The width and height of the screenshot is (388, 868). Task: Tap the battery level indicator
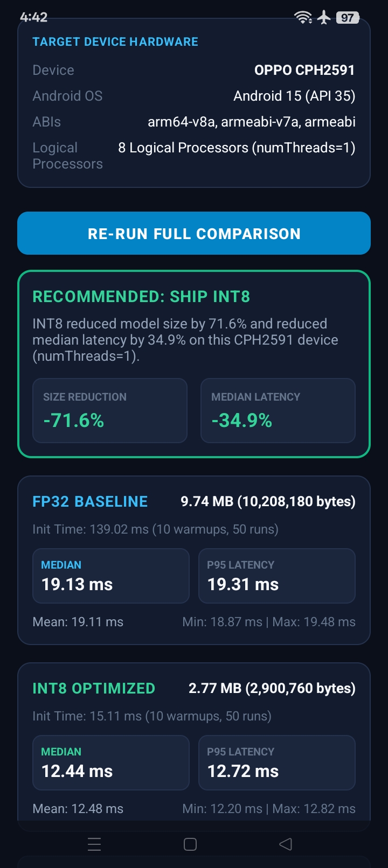[x=348, y=18]
